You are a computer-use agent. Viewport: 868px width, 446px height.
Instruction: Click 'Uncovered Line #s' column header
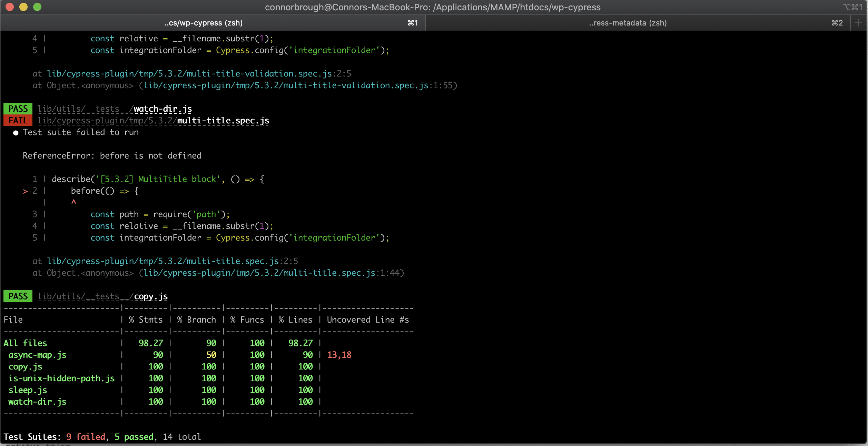368,320
